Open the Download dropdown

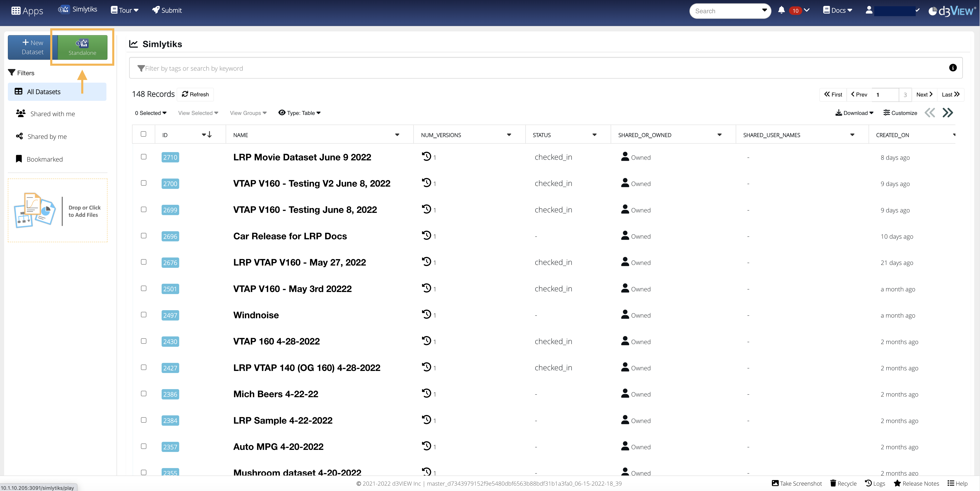(x=854, y=113)
